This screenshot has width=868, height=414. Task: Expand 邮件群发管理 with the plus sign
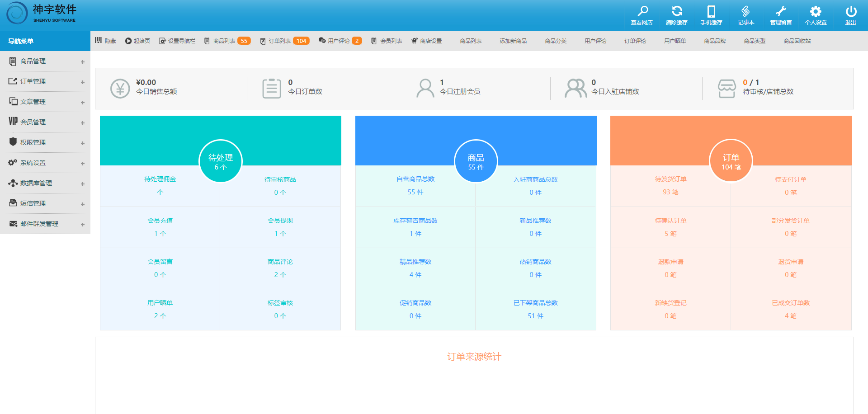(x=83, y=225)
